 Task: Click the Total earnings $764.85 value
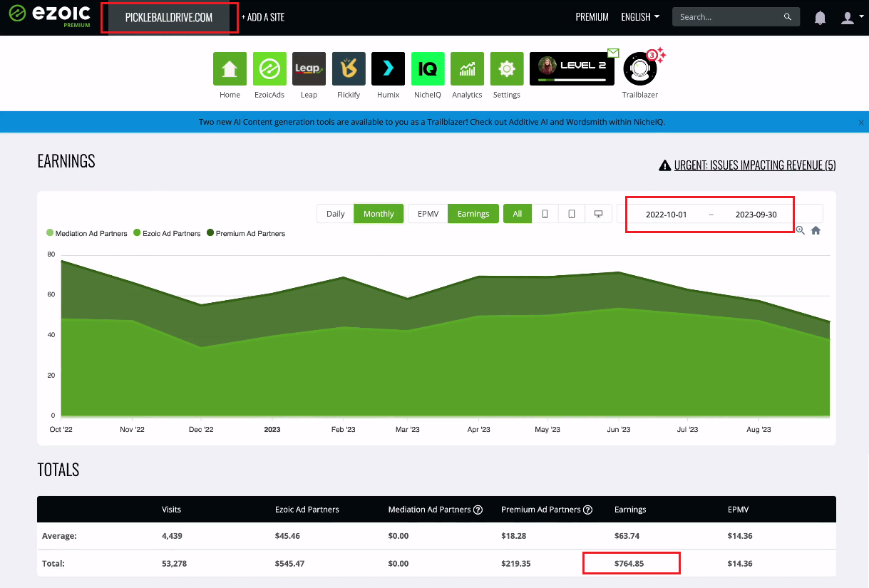click(629, 563)
